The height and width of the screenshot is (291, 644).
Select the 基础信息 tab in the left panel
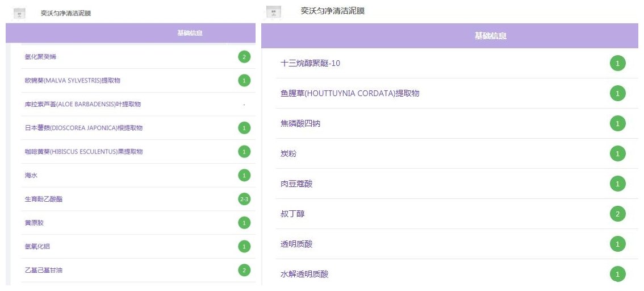tap(190, 33)
